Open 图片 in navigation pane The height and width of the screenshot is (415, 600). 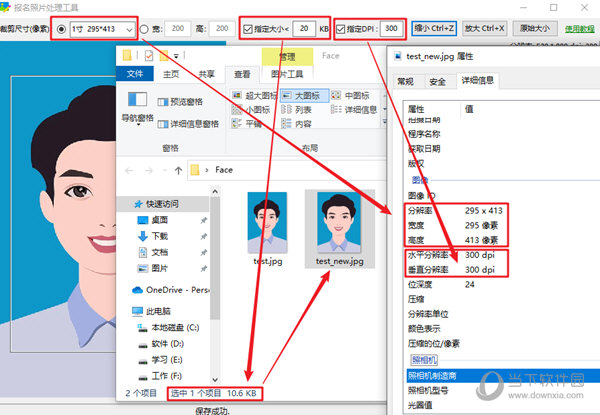(x=153, y=268)
